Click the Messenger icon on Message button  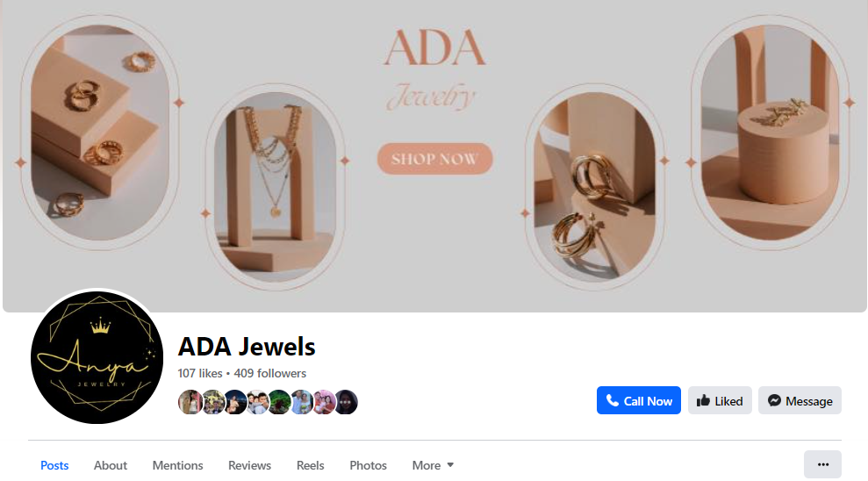pos(774,400)
